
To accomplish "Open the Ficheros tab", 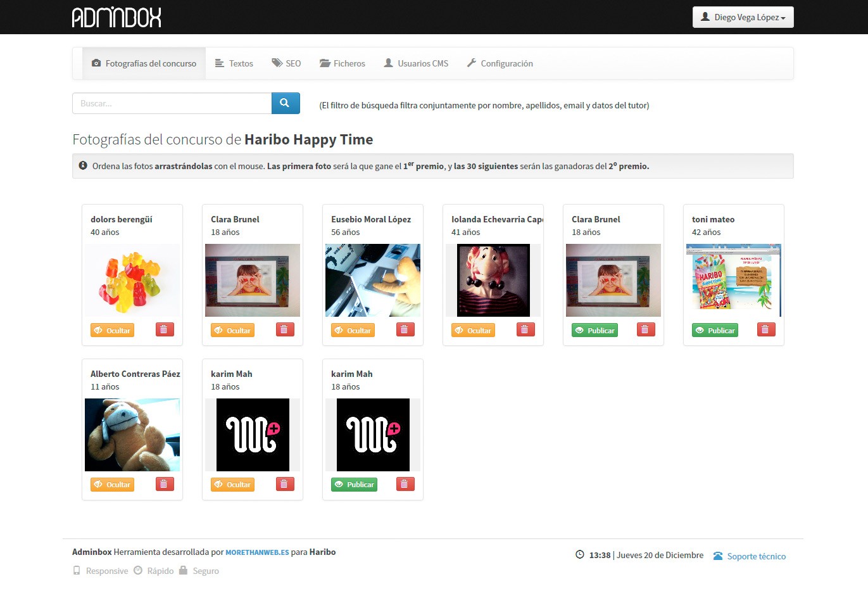I will pos(343,63).
